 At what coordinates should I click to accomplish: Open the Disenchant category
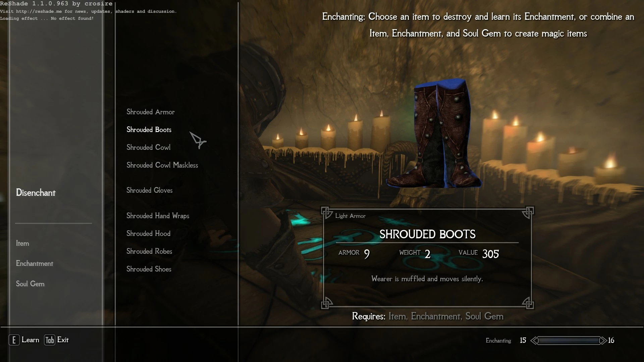coord(36,193)
